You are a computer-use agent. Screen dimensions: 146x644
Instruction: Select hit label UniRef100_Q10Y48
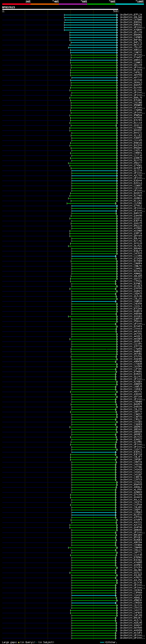point(131,80)
